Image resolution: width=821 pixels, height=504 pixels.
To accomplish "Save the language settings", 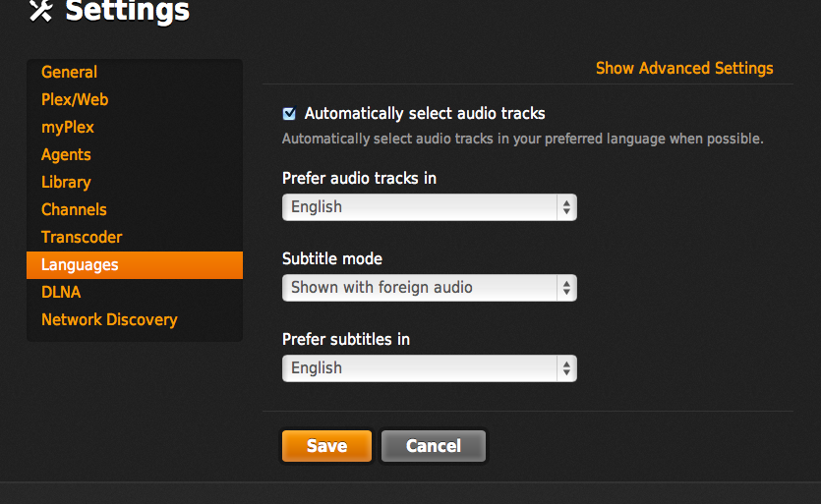I will coord(326,446).
